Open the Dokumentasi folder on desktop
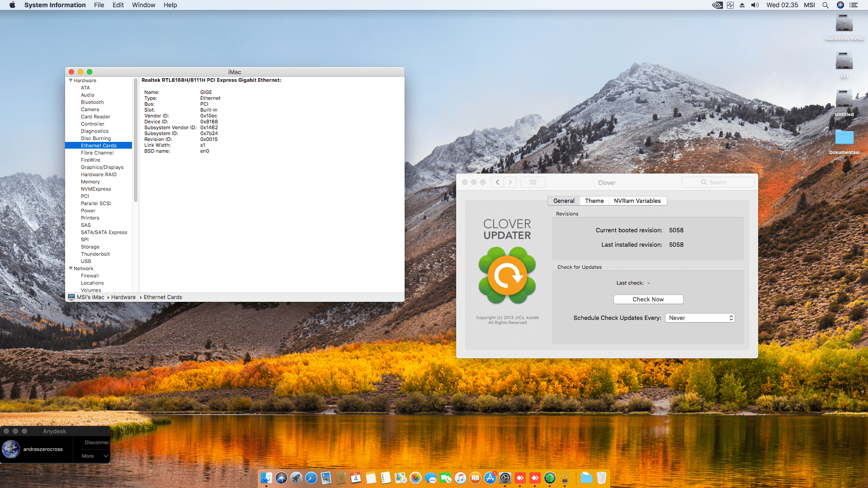Viewport: 868px width, 488px height. (x=844, y=138)
